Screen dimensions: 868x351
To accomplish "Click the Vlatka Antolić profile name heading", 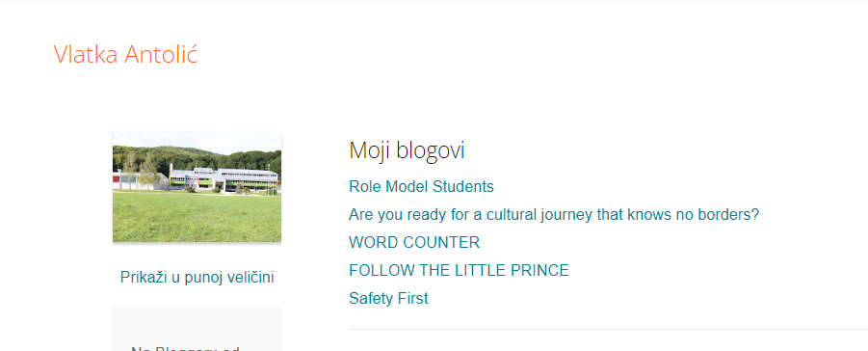I will pos(125,54).
